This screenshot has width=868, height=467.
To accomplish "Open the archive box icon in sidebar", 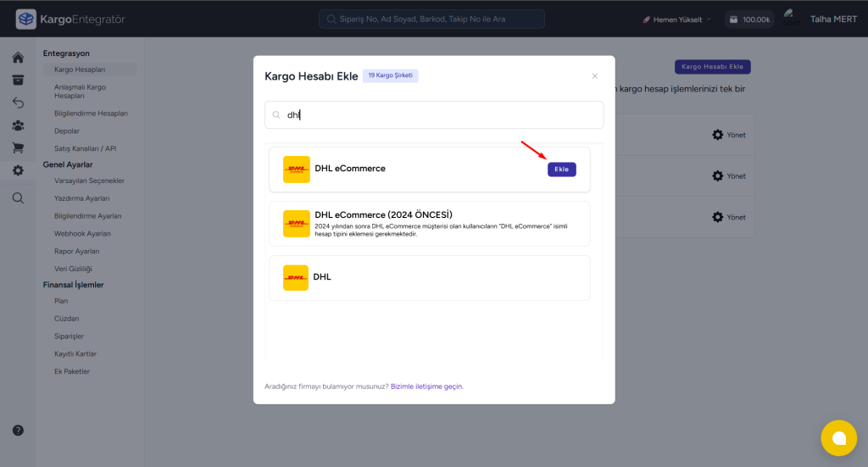I will click(x=18, y=81).
